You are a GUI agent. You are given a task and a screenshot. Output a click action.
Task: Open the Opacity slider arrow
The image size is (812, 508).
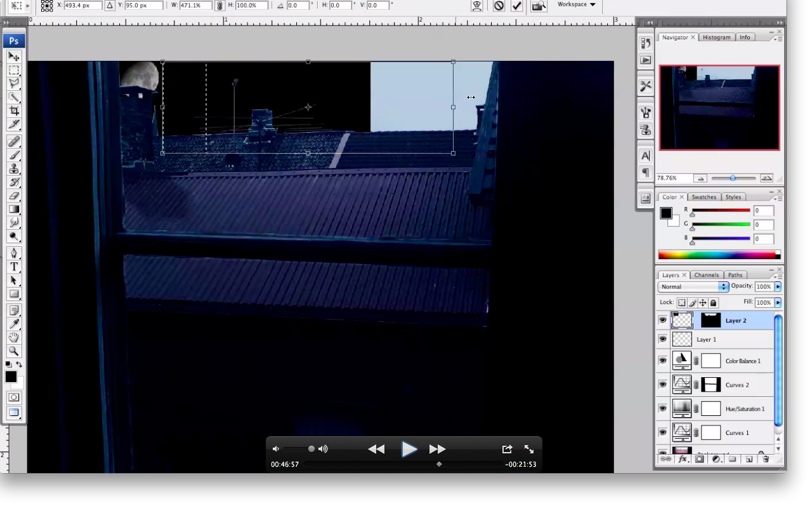(x=778, y=287)
